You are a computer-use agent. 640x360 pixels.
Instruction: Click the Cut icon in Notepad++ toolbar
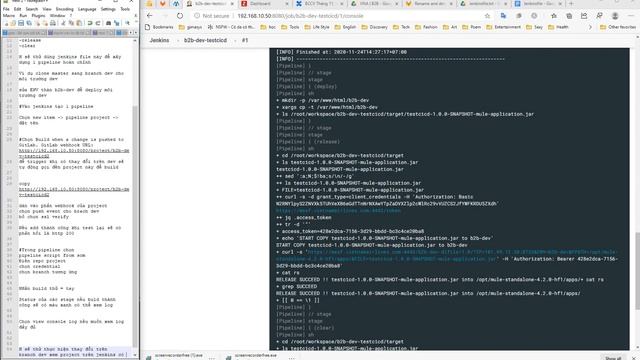tap(63, 23)
